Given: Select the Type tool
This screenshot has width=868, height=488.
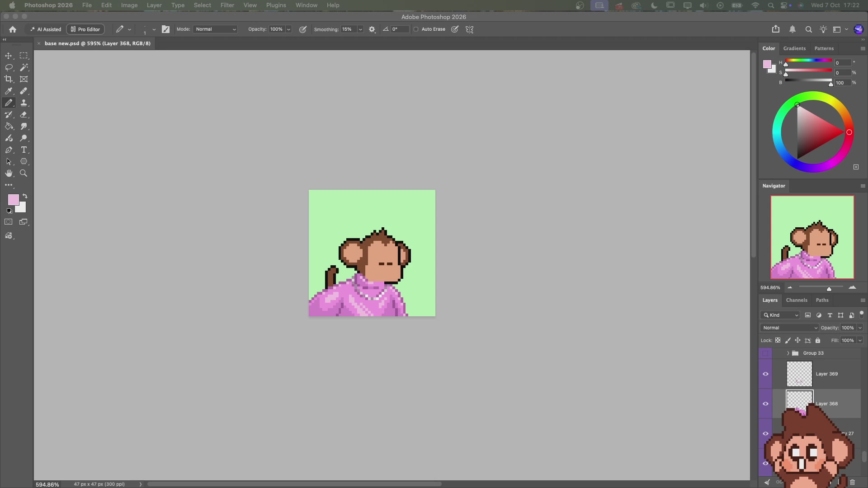Looking at the screenshot, I should [x=24, y=150].
